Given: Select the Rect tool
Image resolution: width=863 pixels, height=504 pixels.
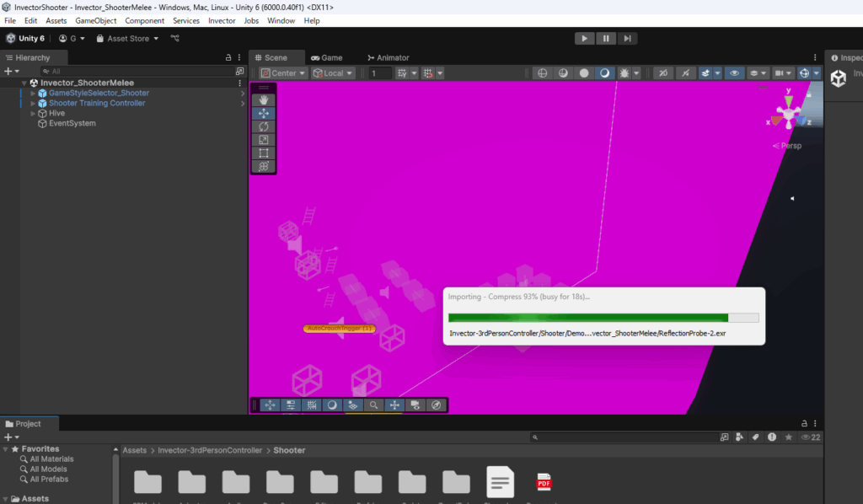Looking at the screenshot, I should click(264, 153).
